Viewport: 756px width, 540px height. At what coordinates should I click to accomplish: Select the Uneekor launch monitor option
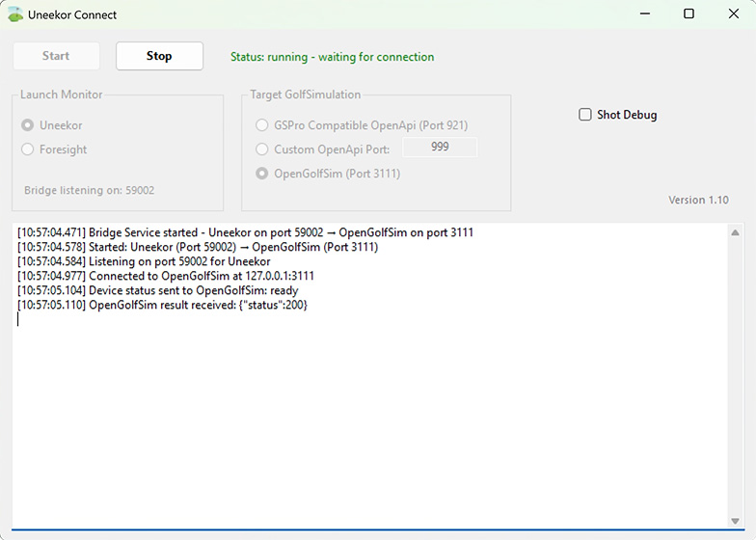[x=27, y=125]
